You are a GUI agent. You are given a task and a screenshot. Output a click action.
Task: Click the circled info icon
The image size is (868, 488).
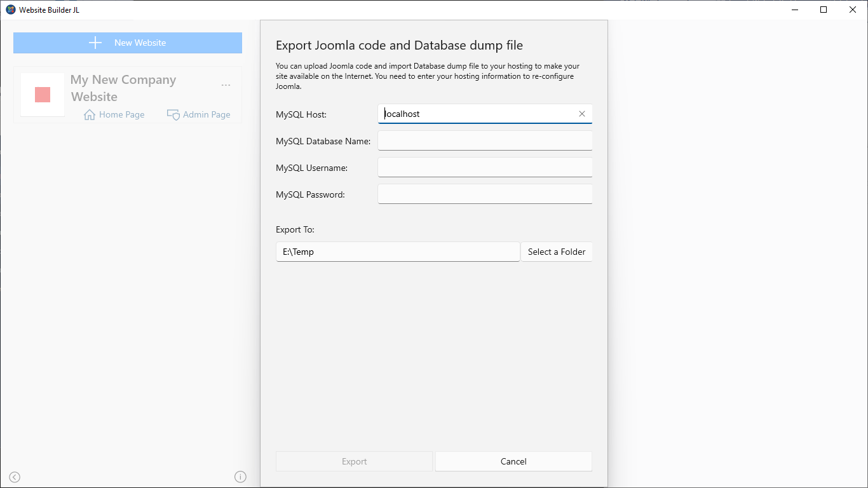tap(240, 477)
